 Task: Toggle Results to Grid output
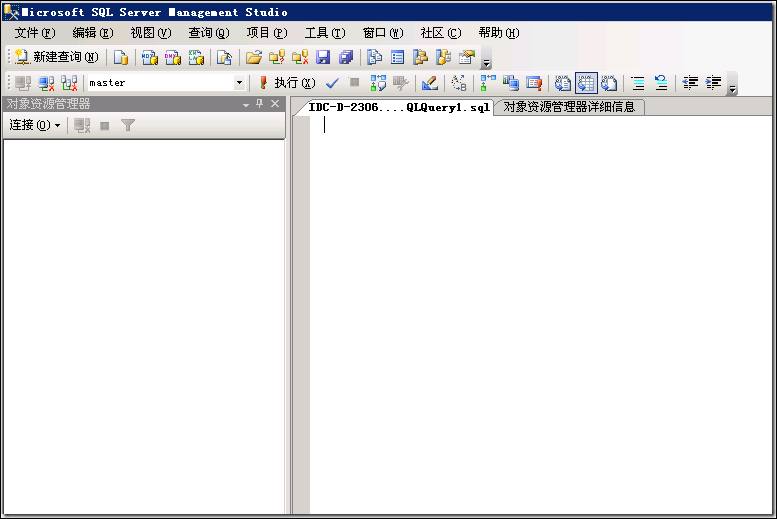point(586,83)
